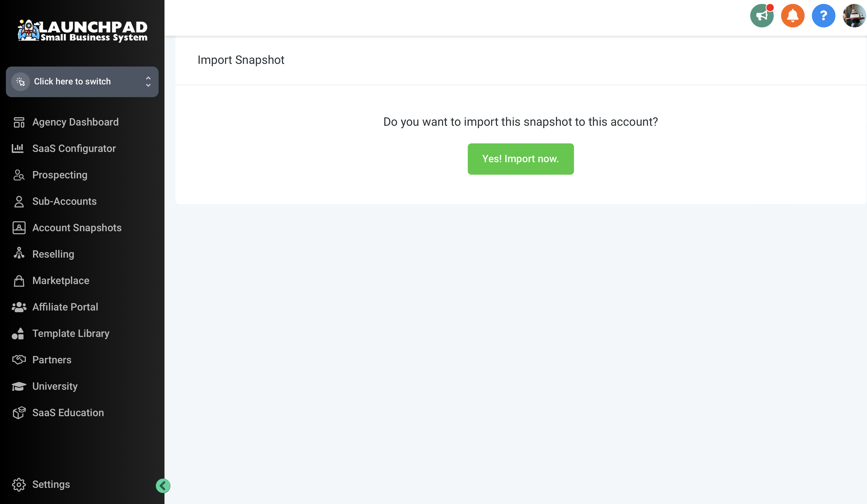Click the Partners handshake icon
The height and width of the screenshot is (504, 867).
click(19, 360)
